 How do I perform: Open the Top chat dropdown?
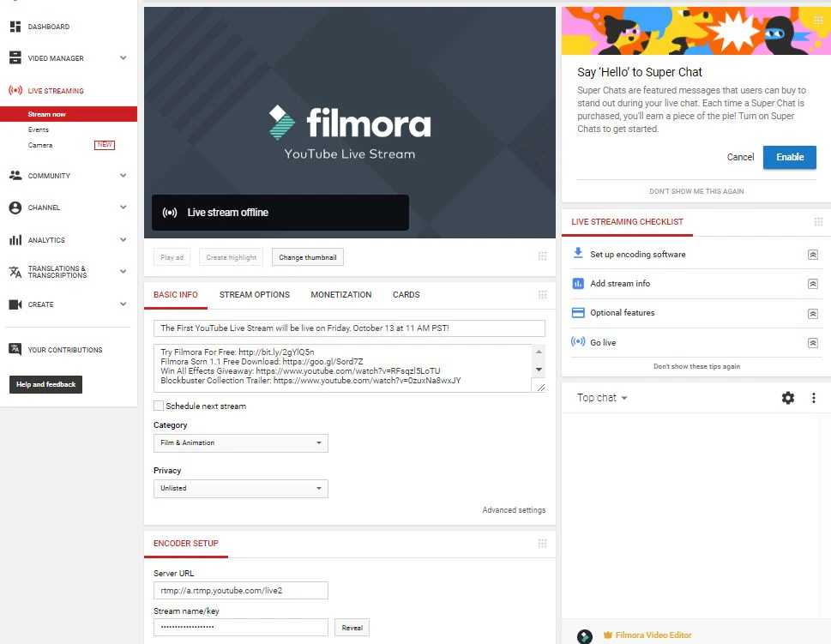pyautogui.click(x=602, y=398)
